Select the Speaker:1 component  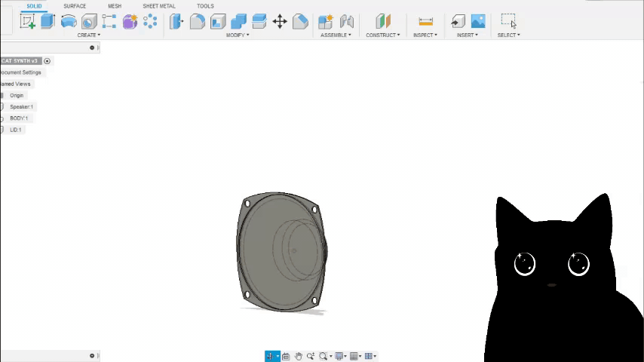[21, 107]
